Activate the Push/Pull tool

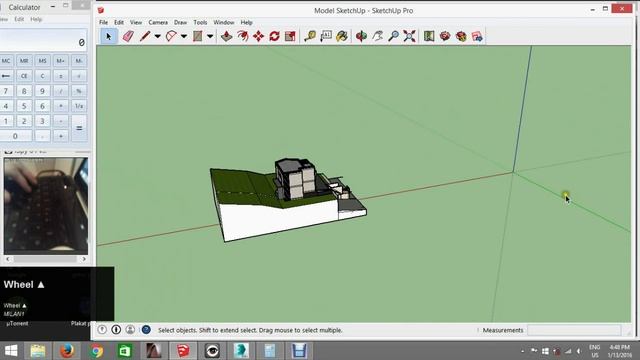click(227, 36)
